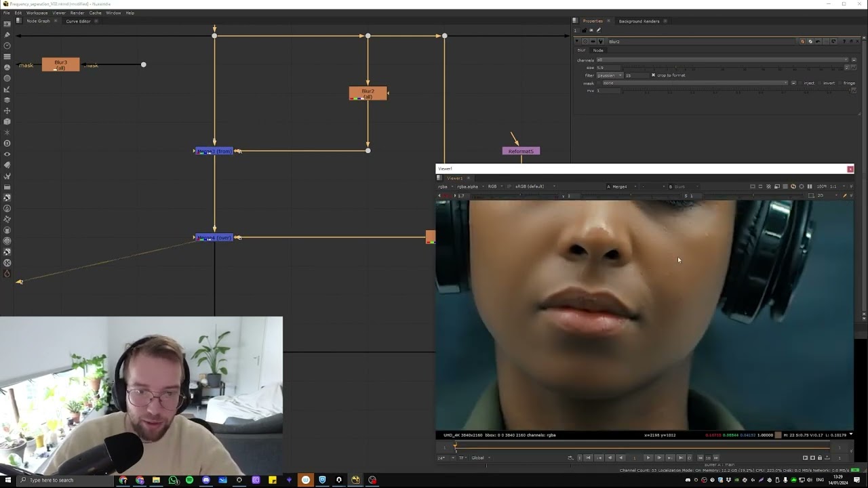Viewport: 868px width, 488px height.
Task: Open WhatsApp from the taskbar
Action: pos(173,480)
